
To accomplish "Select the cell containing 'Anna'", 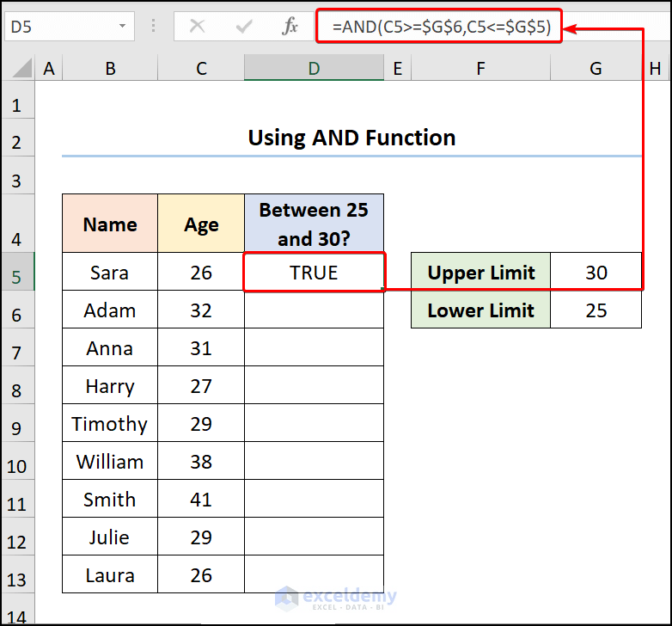I will coord(110,347).
